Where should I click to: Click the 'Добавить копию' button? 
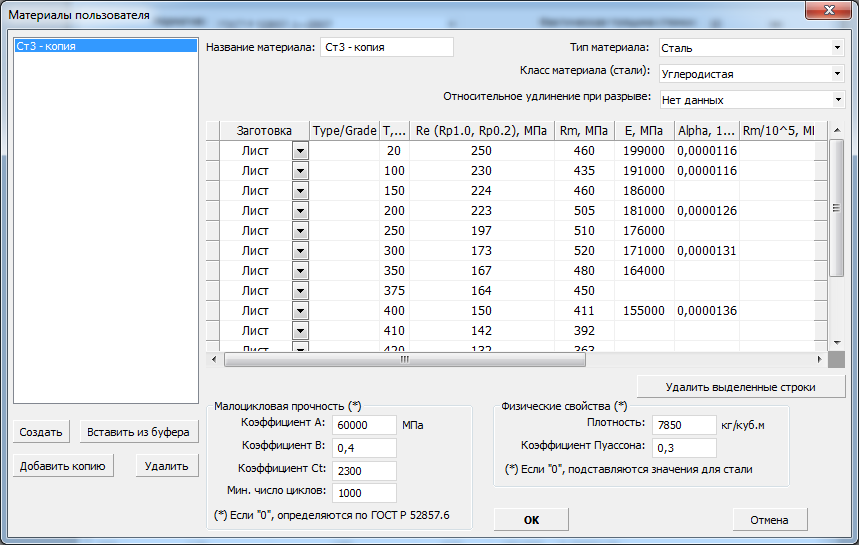click(62, 466)
